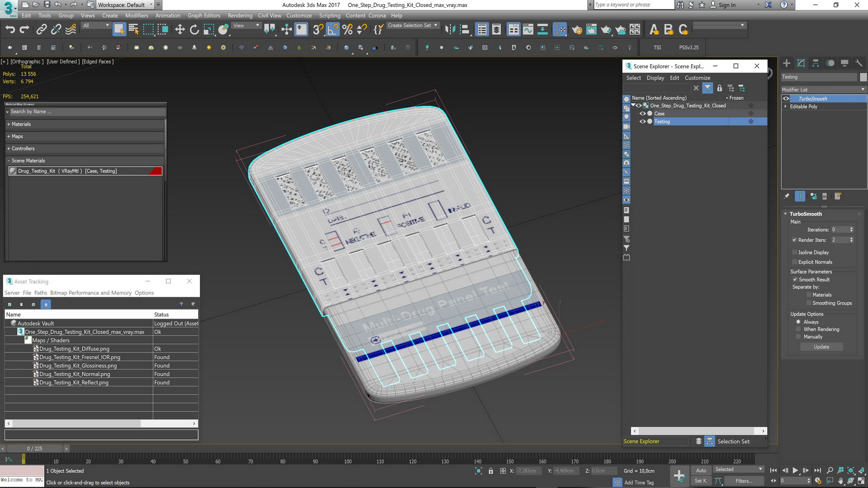Viewport: 868px width, 488px height.
Task: Choose the Select and Uniform Scale tool
Action: (209, 30)
